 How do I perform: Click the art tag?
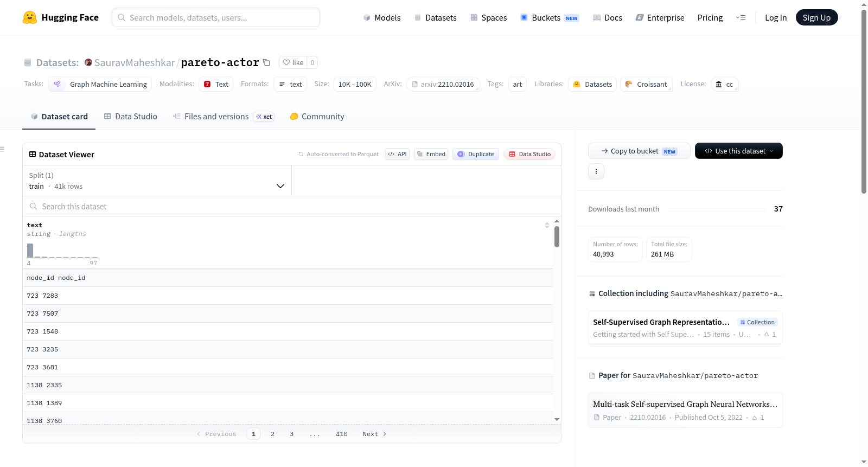point(518,84)
